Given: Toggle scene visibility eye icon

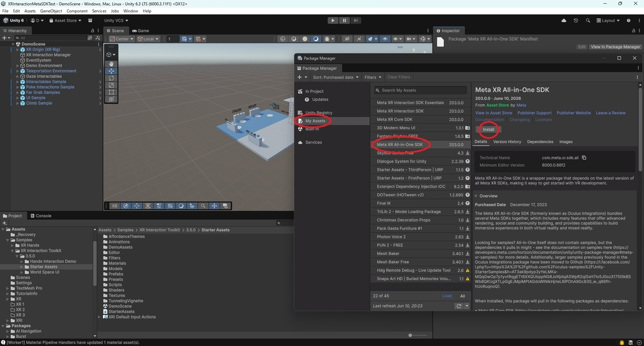Looking at the screenshot, I should (385, 39).
